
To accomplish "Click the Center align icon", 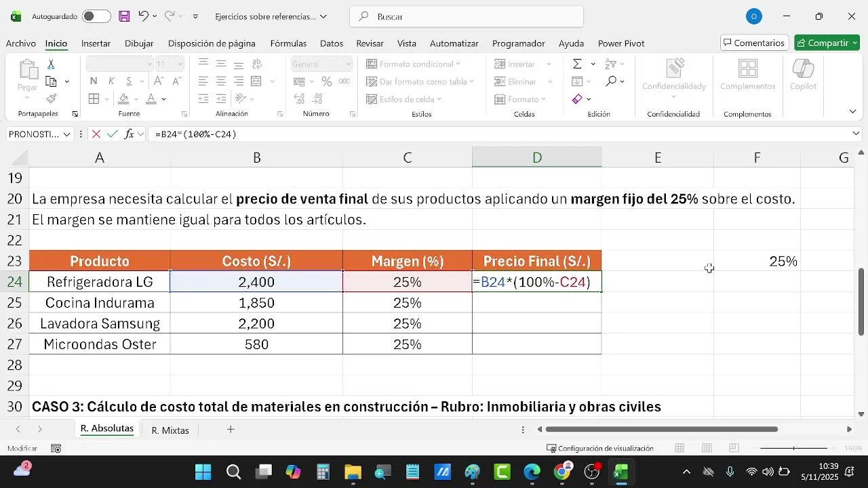I will [221, 81].
